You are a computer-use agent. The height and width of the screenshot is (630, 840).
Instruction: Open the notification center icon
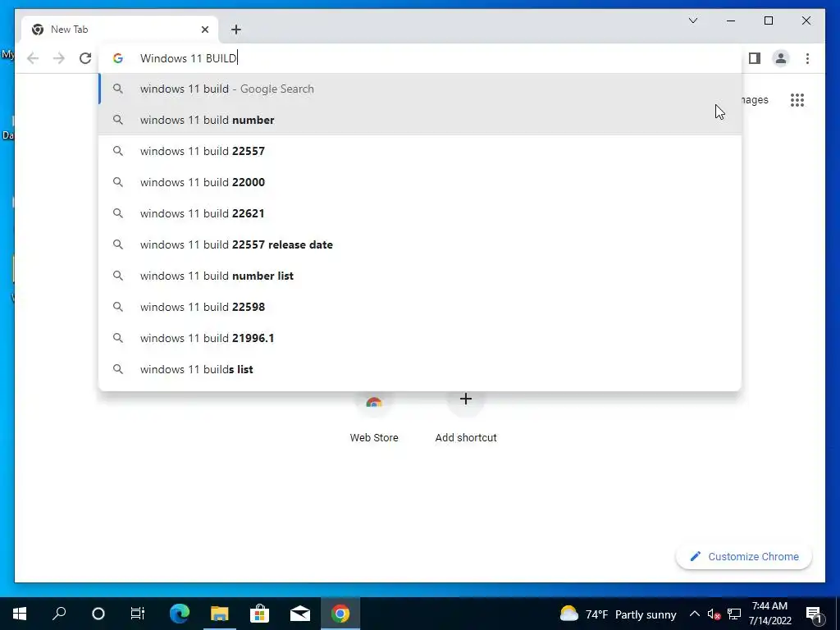pyautogui.click(x=813, y=614)
